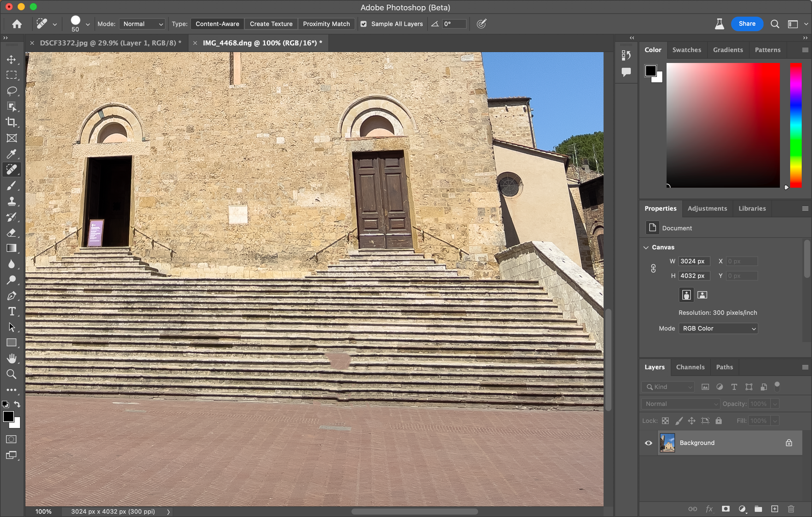Select the Object Selection tool
Screen dimensions: 812x517
coord(12,107)
